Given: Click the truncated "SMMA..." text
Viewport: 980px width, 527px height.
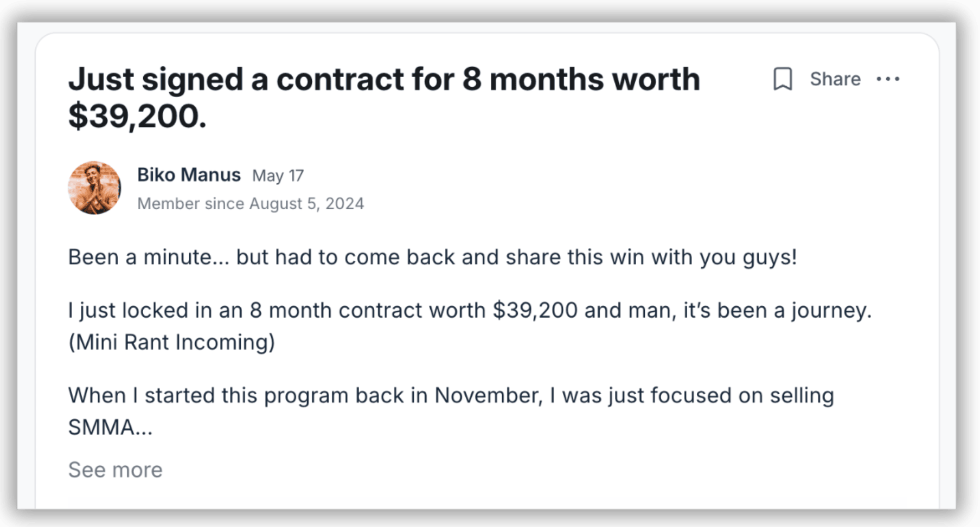Looking at the screenshot, I should point(110,427).
